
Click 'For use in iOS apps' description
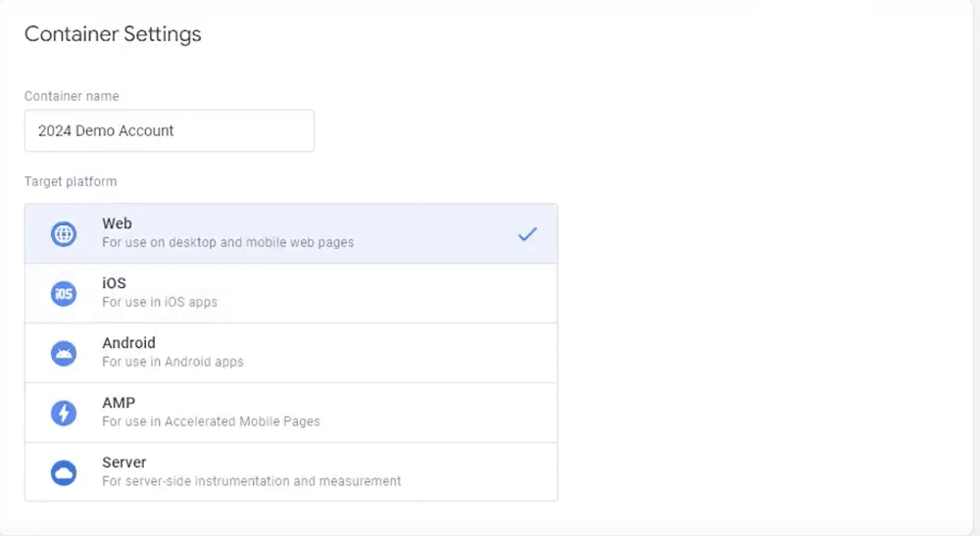(x=160, y=302)
